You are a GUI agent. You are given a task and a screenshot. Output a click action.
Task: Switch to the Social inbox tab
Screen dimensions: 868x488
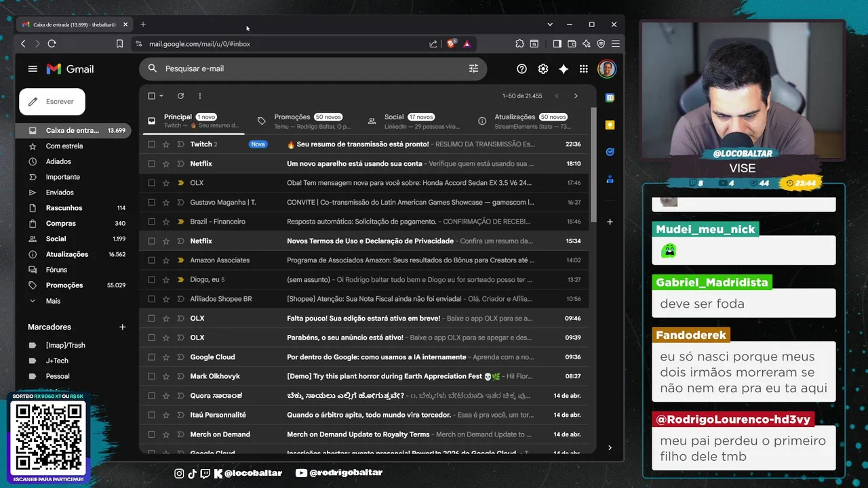click(x=414, y=121)
